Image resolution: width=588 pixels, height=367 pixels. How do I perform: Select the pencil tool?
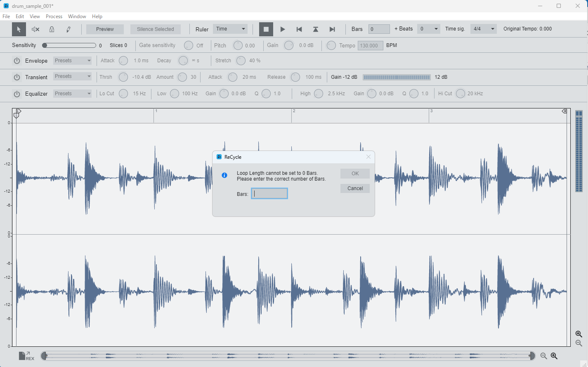tap(68, 29)
